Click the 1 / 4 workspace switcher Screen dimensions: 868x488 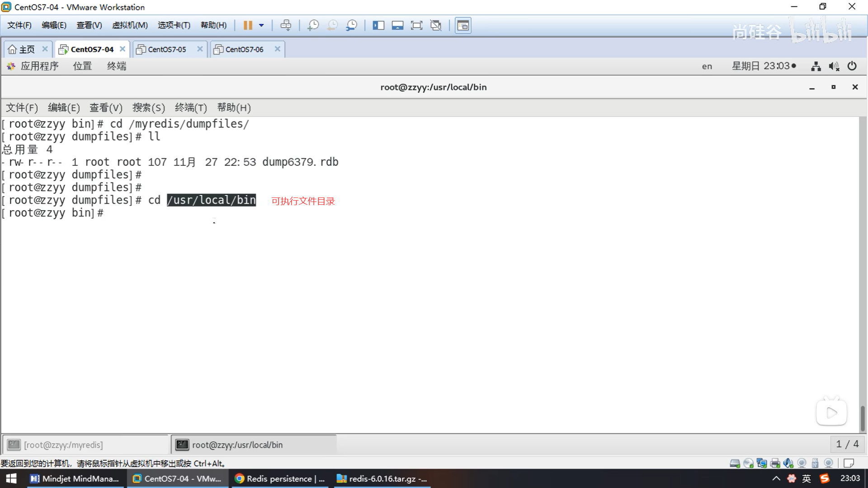point(847,444)
